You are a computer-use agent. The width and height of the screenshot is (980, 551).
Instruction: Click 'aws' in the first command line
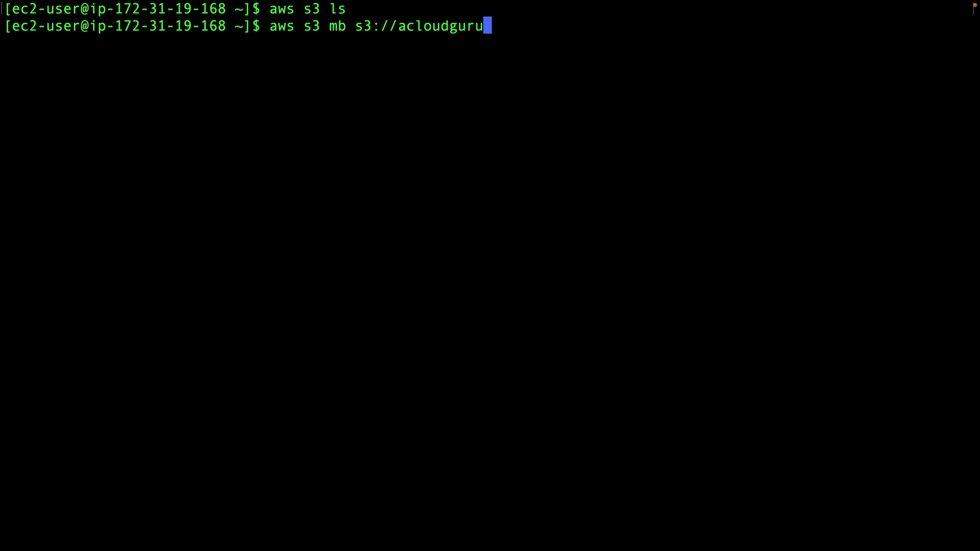(x=282, y=9)
